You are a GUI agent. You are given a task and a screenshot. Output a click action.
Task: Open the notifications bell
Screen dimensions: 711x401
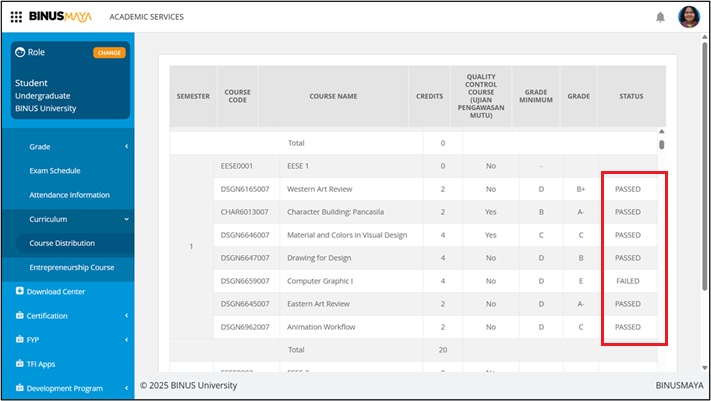(660, 17)
